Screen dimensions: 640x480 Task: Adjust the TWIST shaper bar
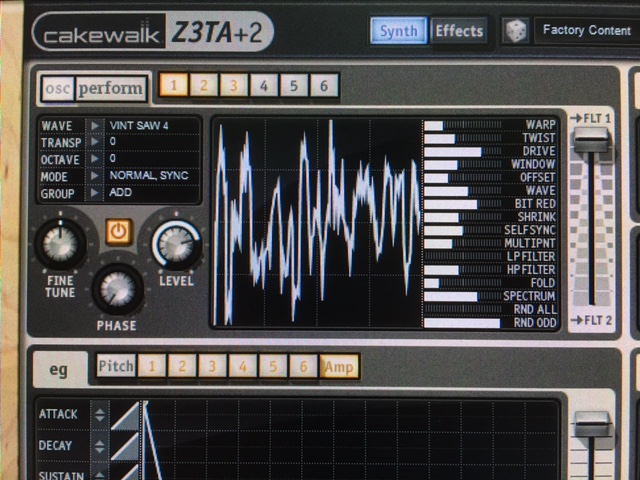462,139
